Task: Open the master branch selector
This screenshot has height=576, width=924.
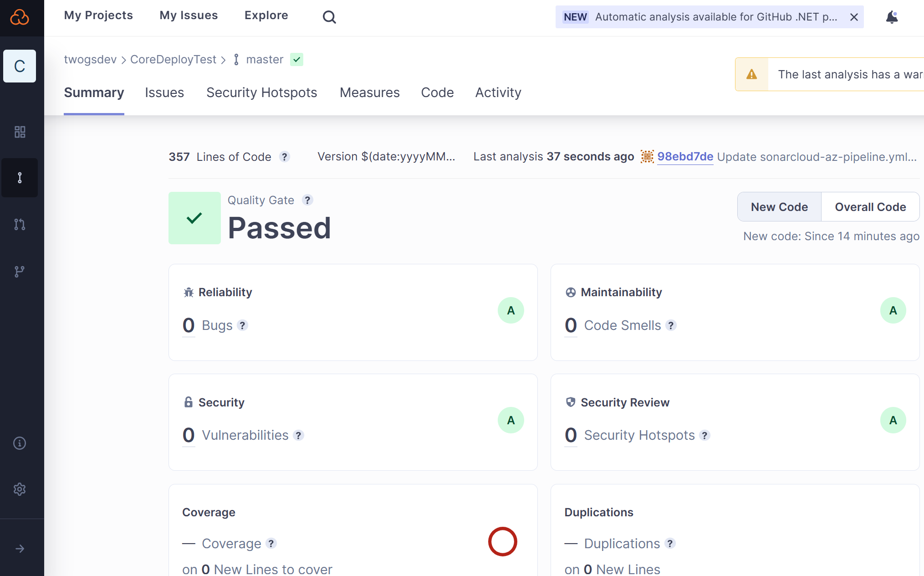Action: pyautogui.click(x=264, y=60)
